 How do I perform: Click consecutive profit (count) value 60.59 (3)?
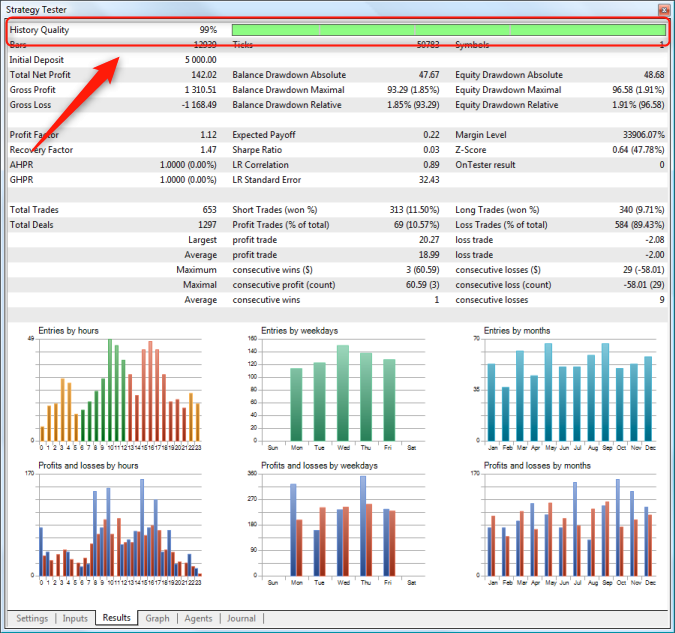coord(423,285)
